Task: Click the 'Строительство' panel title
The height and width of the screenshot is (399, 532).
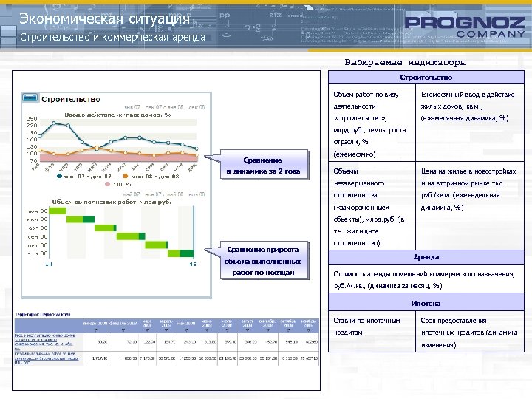Action: tap(71, 99)
